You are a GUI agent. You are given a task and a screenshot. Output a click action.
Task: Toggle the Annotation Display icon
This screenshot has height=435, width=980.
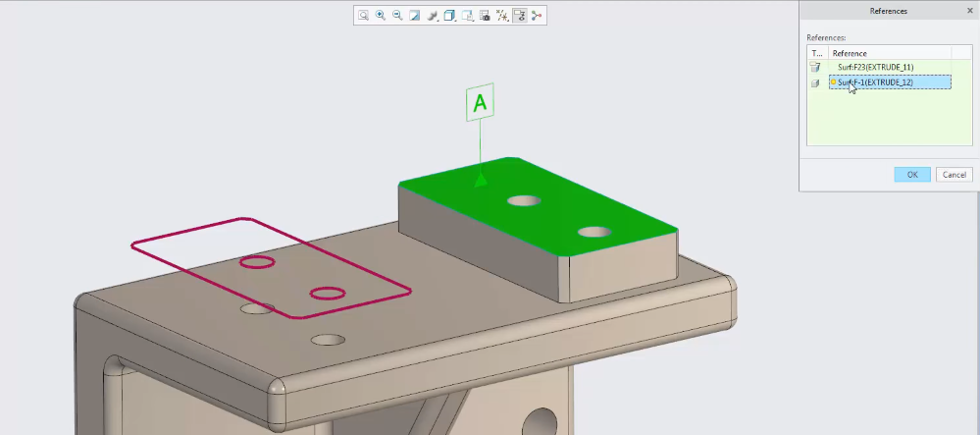(520, 16)
